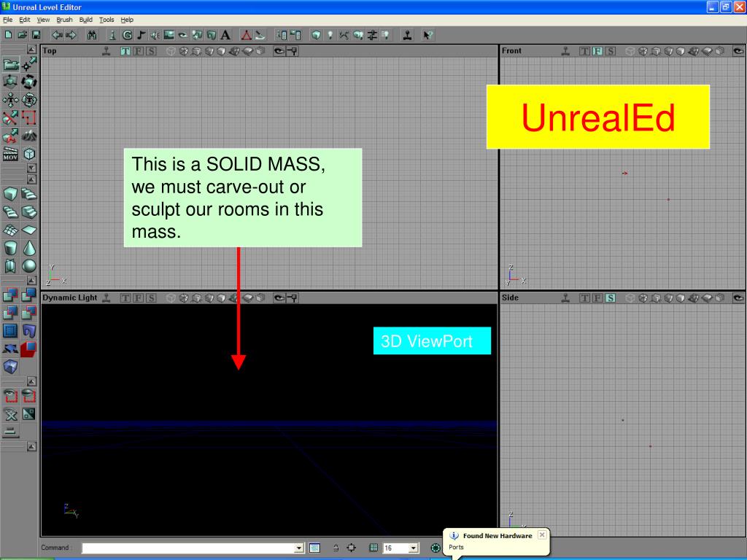Redo with the right arrow icon
The height and width of the screenshot is (560, 747).
coord(71,35)
